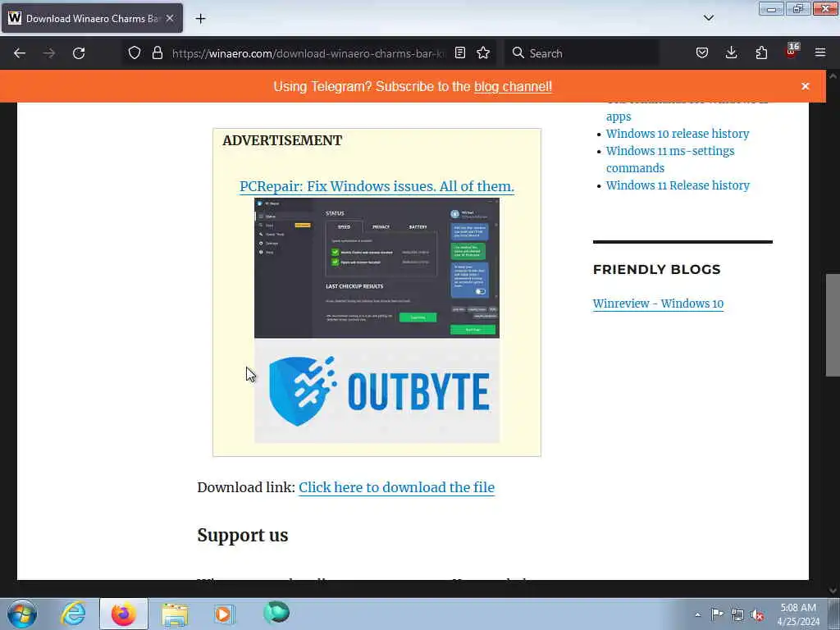The height and width of the screenshot is (630, 840).
Task: Go back to the previous page
Action: [x=20, y=53]
